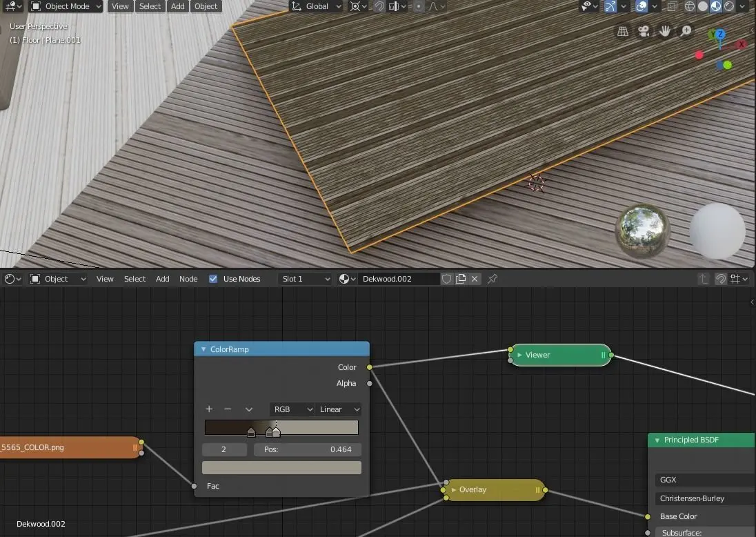Toggle snapping magnet icon
Screen dimensions: 756x537
(x=379, y=6)
